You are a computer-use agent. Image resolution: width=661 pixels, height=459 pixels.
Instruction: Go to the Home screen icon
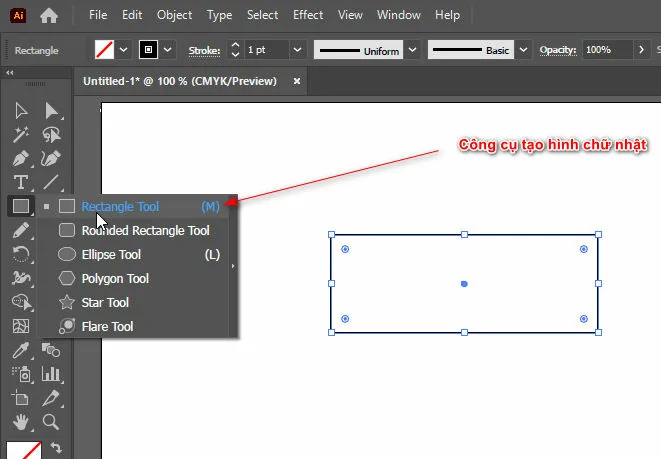(x=48, y=16)
